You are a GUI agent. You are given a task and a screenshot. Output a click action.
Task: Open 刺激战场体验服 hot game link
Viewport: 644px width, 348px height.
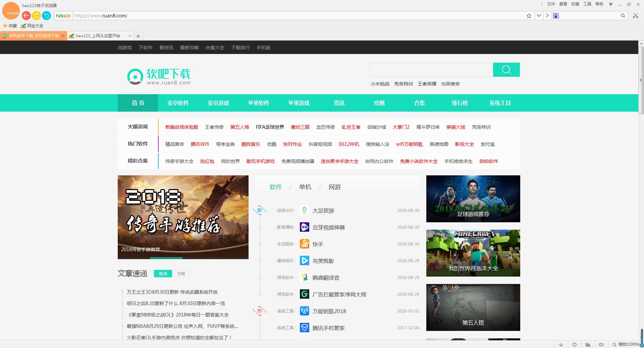(182, 127)
